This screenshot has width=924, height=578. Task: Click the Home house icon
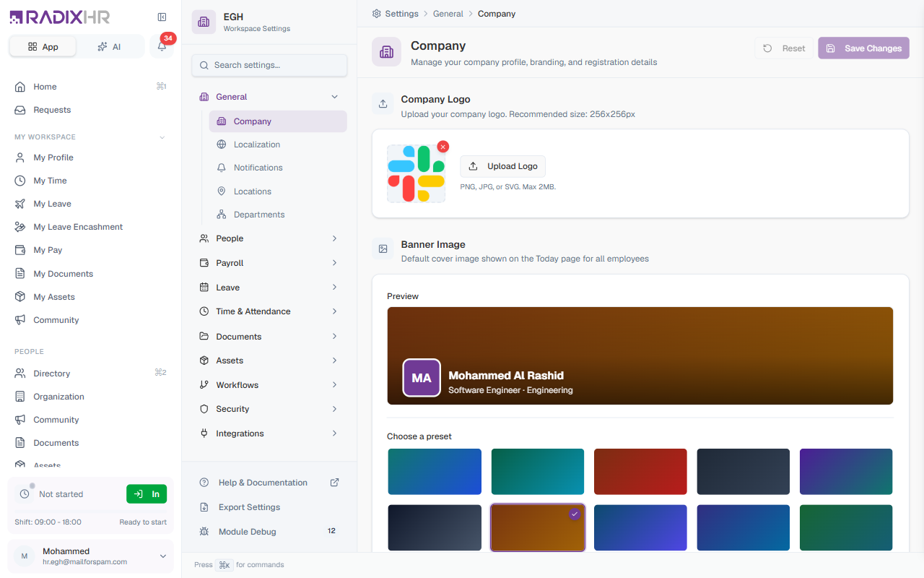tap(20, 87)
